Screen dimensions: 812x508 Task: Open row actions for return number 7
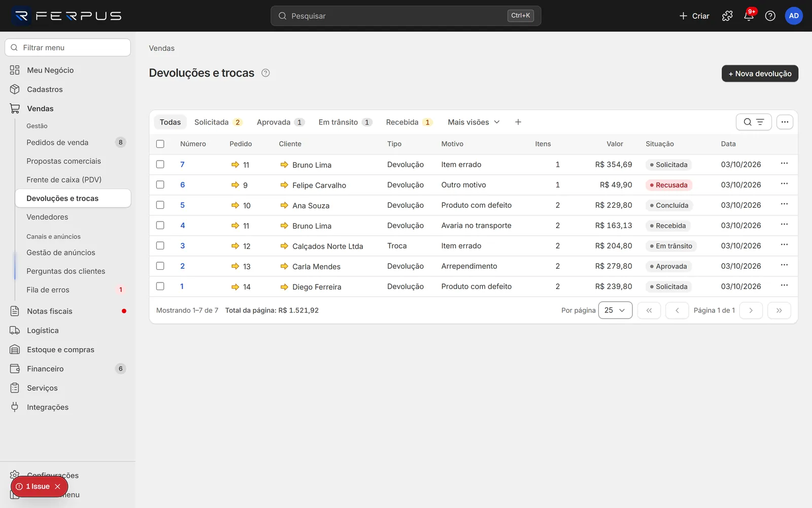coord(784,164)
